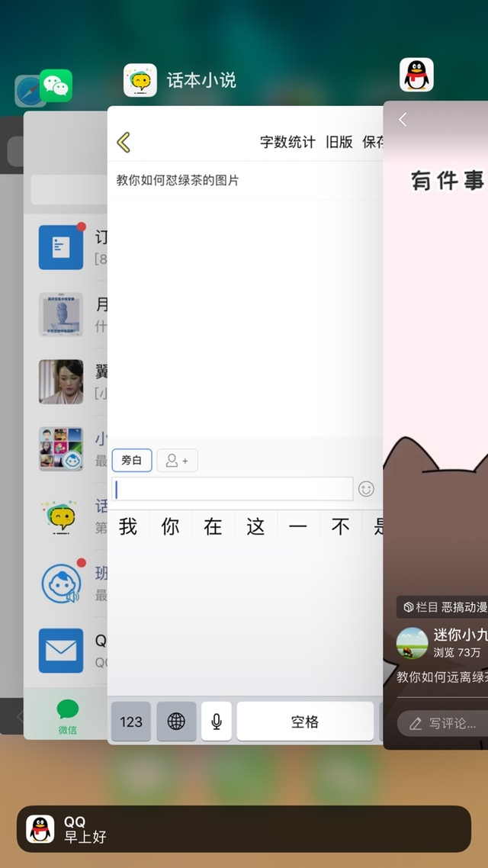The height and width of the screenshot is (868, 488).
Task: Tap the yellow back arrow in 话本小说
Action: coord(124,142)
